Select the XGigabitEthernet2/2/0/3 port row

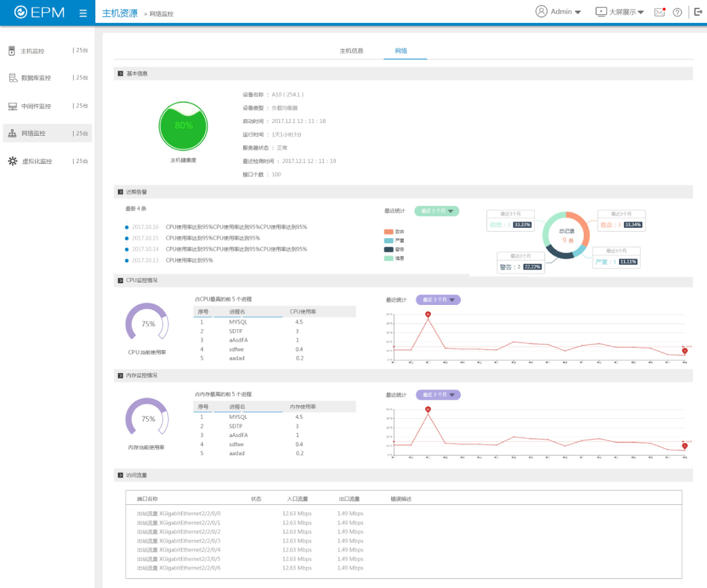click(x=404, y=541)
